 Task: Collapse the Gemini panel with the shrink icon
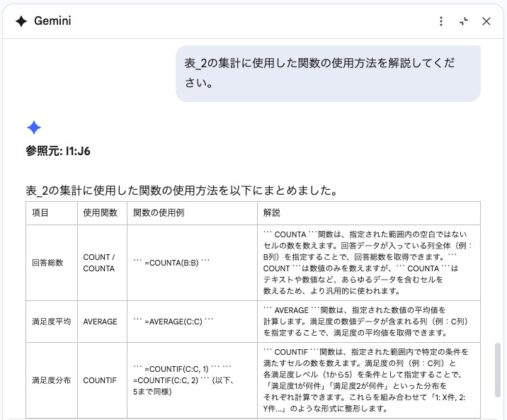tap(464, 21)
